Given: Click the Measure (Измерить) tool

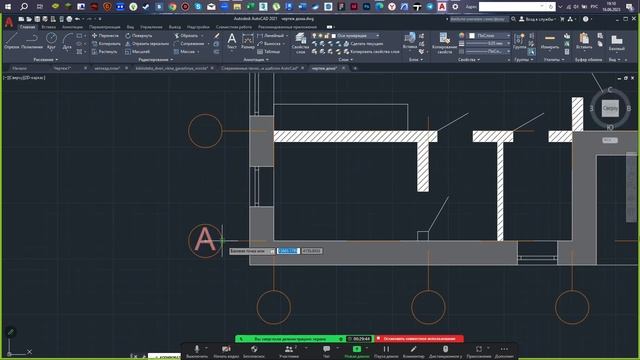Looking at the screenshot, I should (x=550, y=42).
